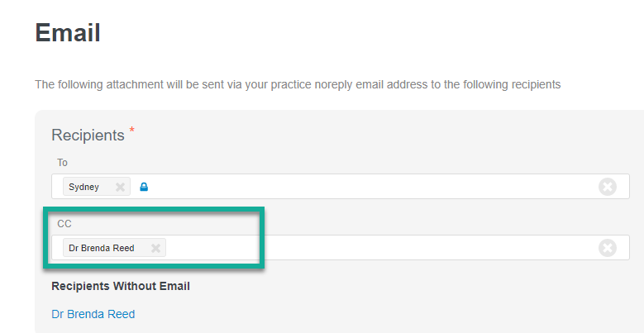Viewport: 644px width, 333px height.
Task: Click the word Sydney inside its chip
Action: (83, 188)
